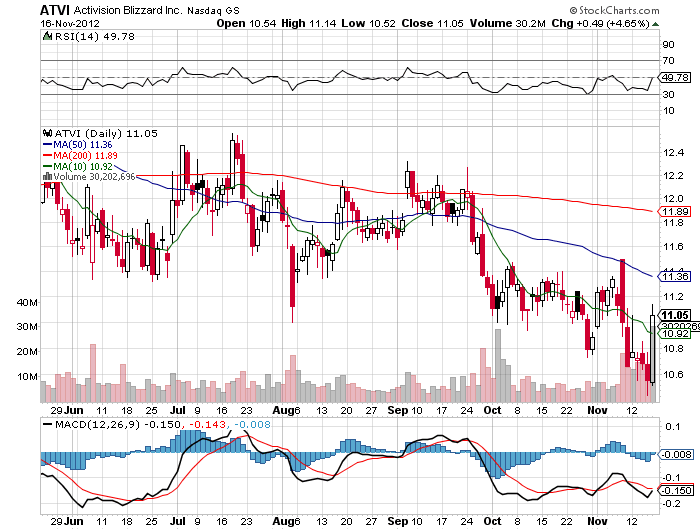Click the Open 10.54 value
Viewport: 700px width, 530px height.
(246, 23)
